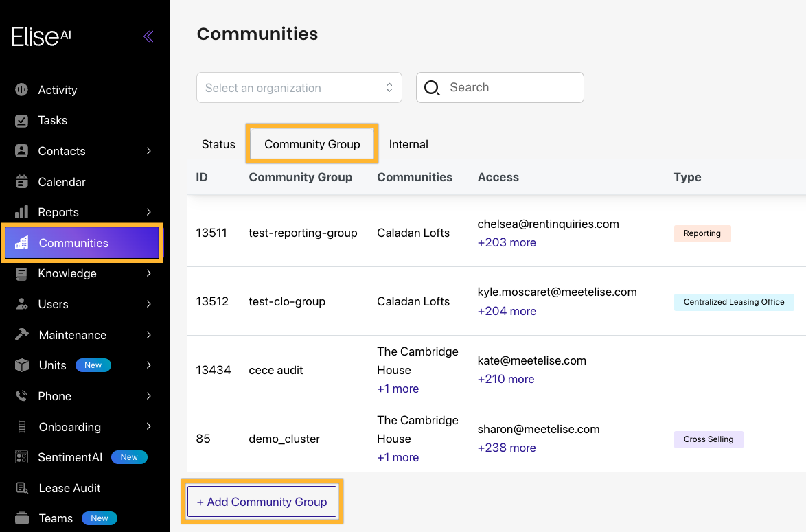The height and width of the screenshot is (532, 806).
Task: Expand the Contacts submenu chevron
Action: point(148,150)
